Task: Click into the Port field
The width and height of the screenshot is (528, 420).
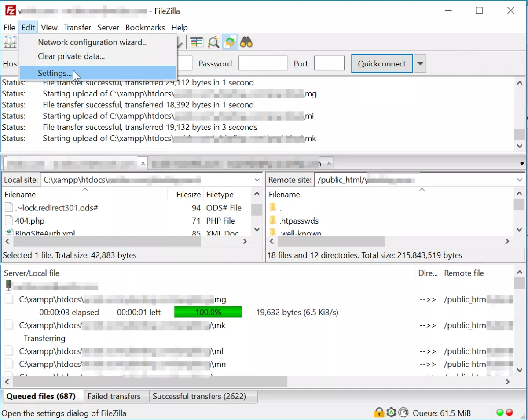Action: click(329, 63)
